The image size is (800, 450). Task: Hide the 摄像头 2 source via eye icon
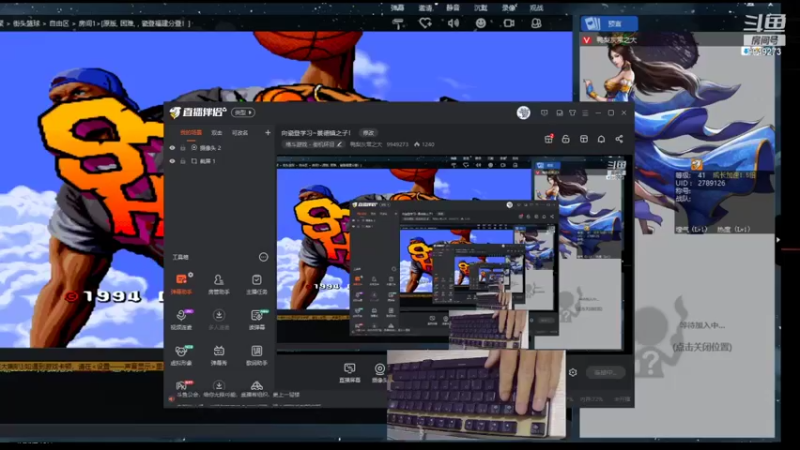(x=172, y=148)
